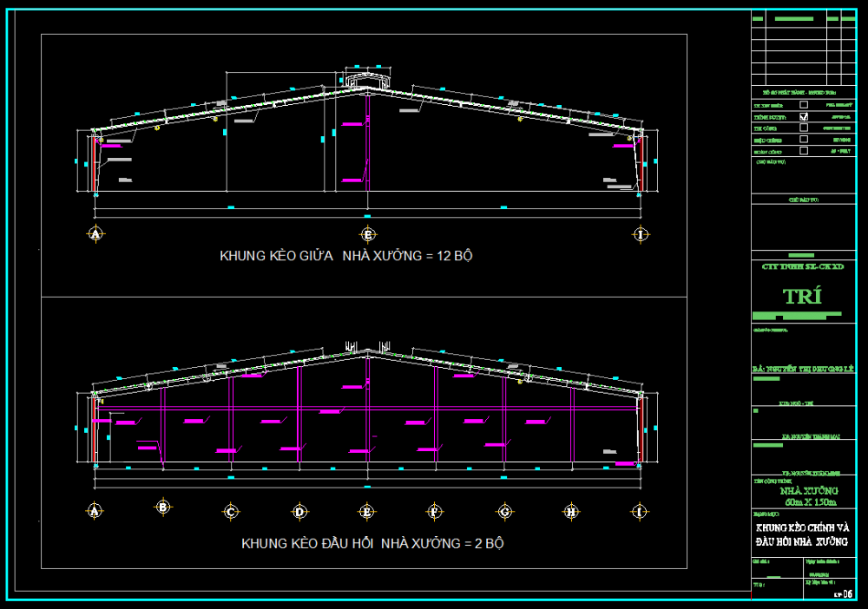Select the magenta center column of the top frame

[367, 142]
